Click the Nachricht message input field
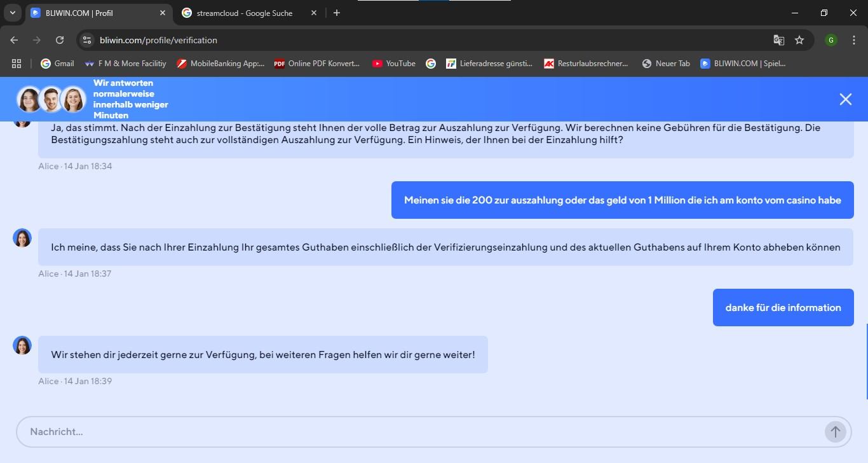Viewport: 868px width, 463px height. 419,432
